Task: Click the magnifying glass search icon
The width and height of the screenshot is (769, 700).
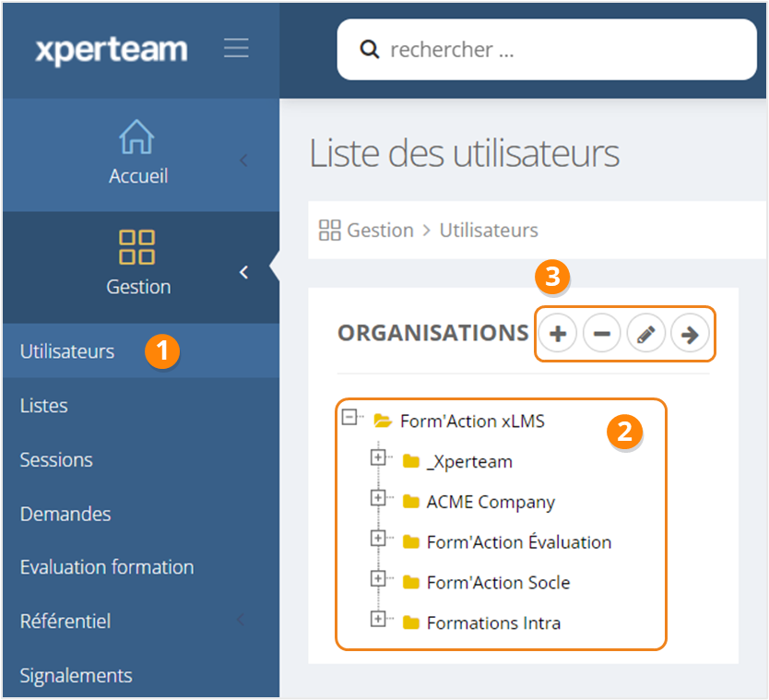Action: coord(370,49)
